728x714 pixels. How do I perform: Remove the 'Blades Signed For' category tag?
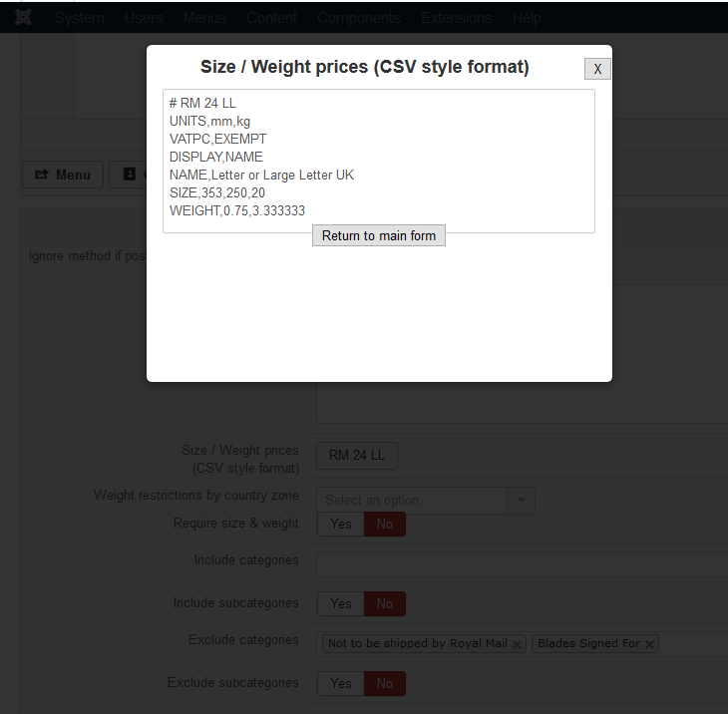[x=649, y=644]
